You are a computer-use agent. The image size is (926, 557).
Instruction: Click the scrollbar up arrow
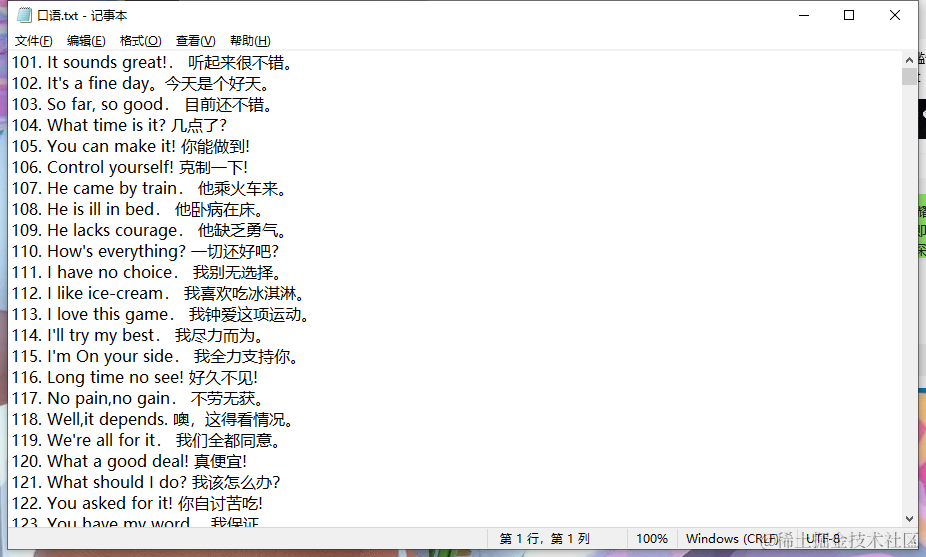(x=909, y=60)
